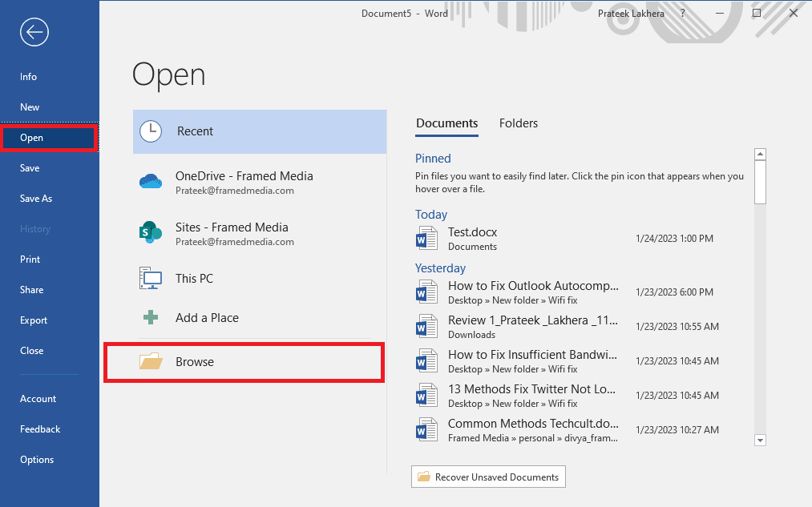The image size is (812, 507).
Task: Click the scroll down arrow of the document list
Action: click(760, 441)
